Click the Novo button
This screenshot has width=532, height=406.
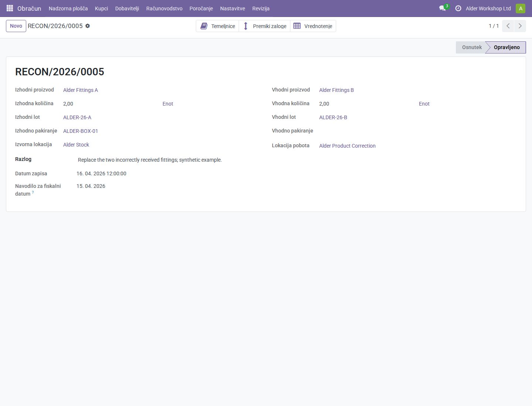16,26
